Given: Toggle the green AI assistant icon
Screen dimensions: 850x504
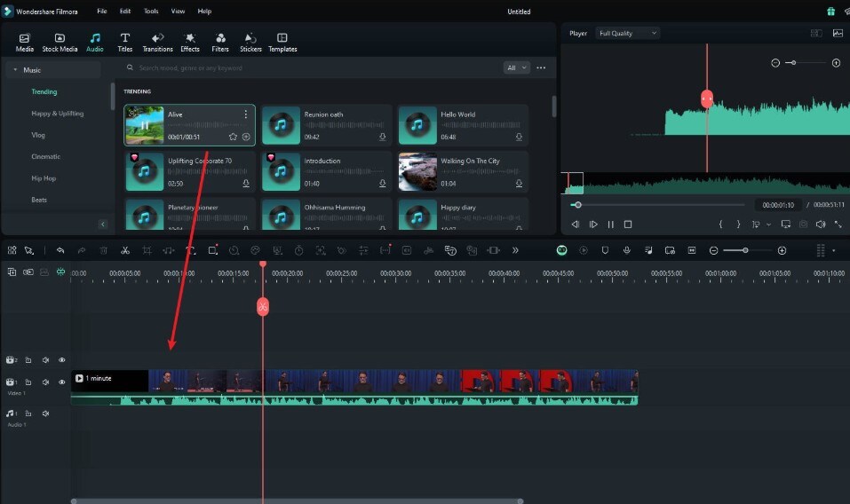Looking at the screenshot, I should click(x=561, y=250).
